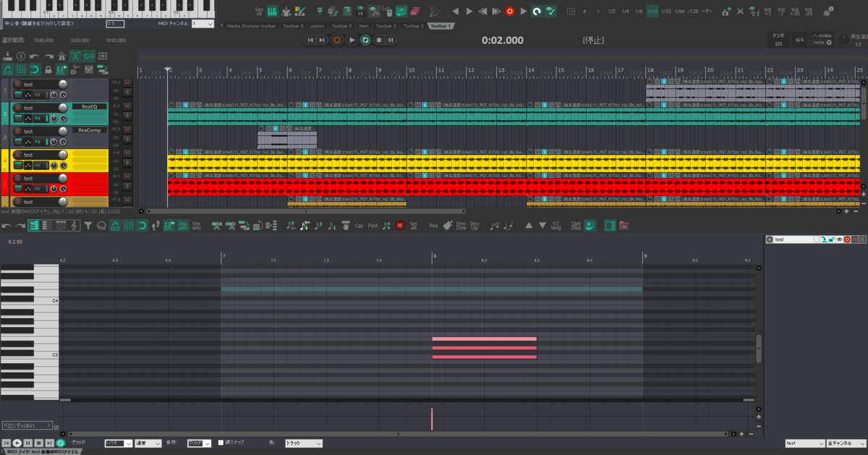Open the ReaEQ effect on track 2
The width and height of the screenshot is (868, 455).
pyautogui.click(x=90, y=106)
